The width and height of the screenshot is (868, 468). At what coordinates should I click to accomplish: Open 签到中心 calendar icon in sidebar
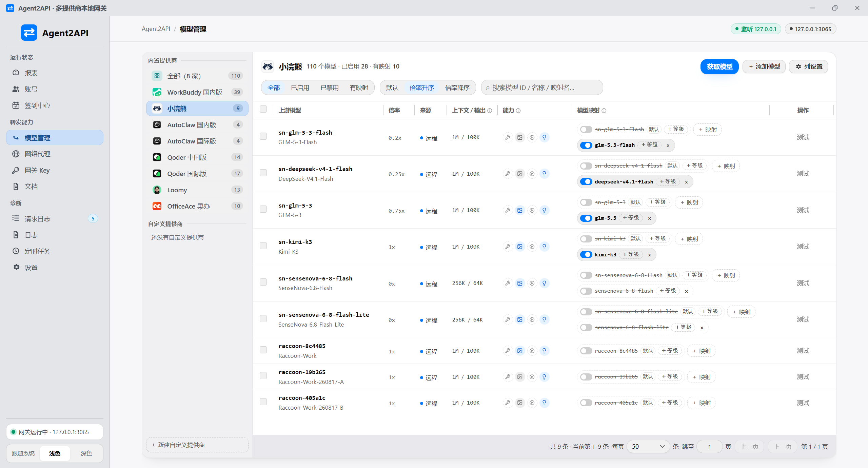pos(16,105)
